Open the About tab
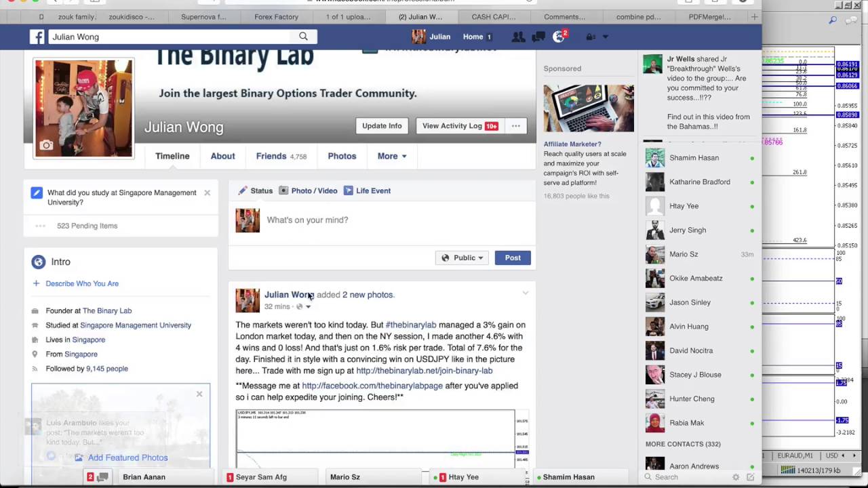 click(222, 156)
